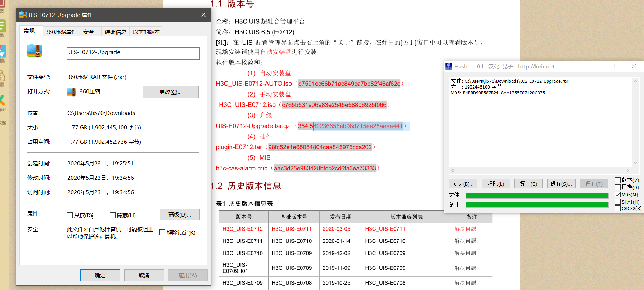Minimize the Hash window
The width and height of the screenshot is (644, 290).
point(592,66)
